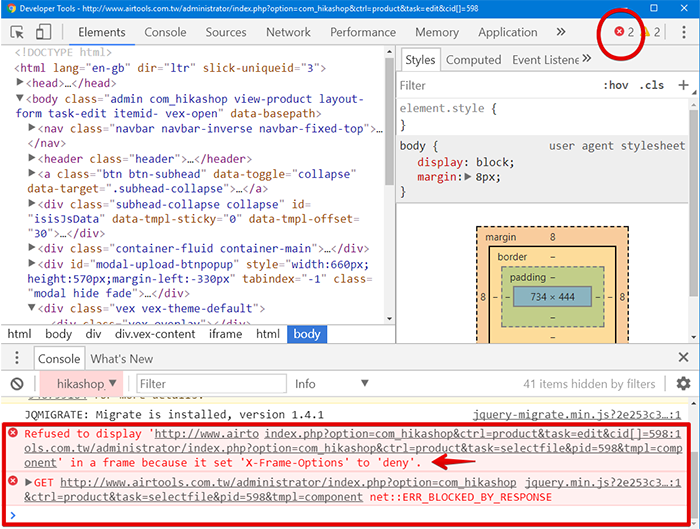The image size is (700, 529).
Task: Switch to the Network tab
Action: click(288, 32)
